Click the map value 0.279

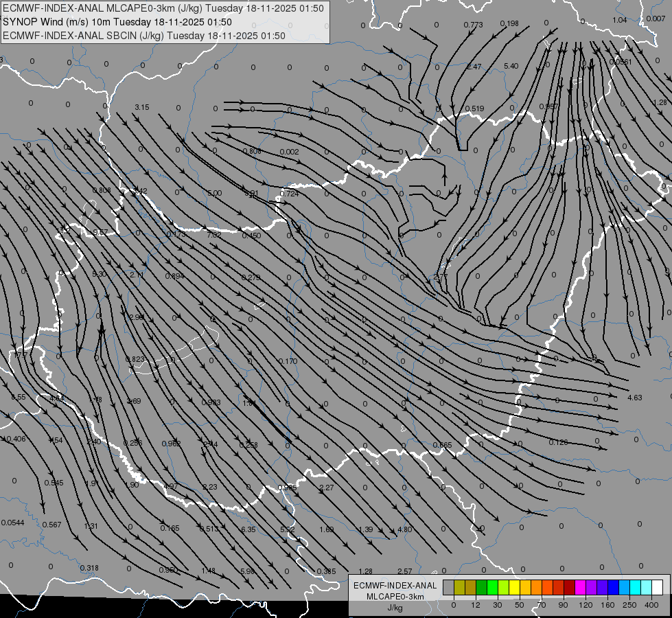pyautogui.click(x=251, y=277)
